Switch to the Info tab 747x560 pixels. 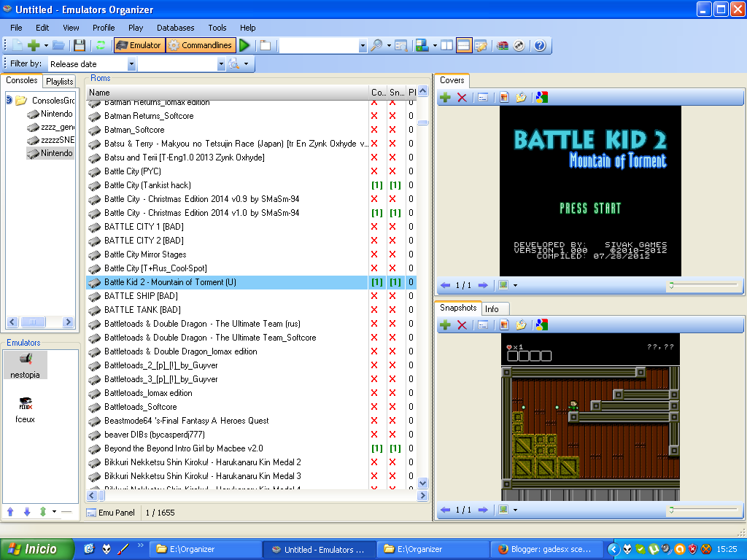pyautogui.click(x=492, y=309)
